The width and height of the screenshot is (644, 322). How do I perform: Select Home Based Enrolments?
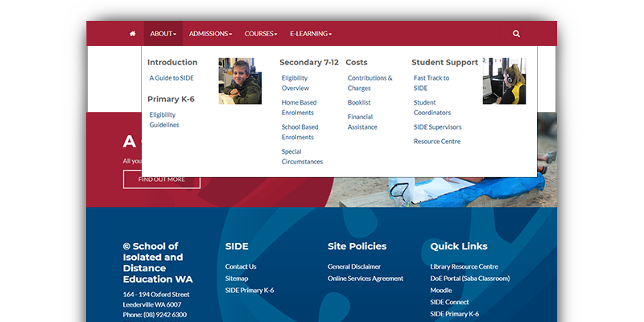click(299, 108)
